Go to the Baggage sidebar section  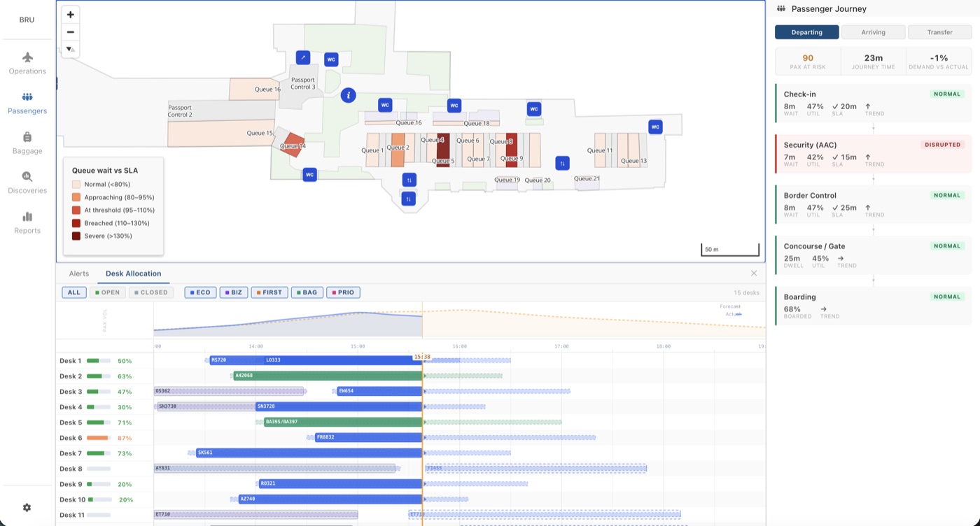tap(27, 143)
